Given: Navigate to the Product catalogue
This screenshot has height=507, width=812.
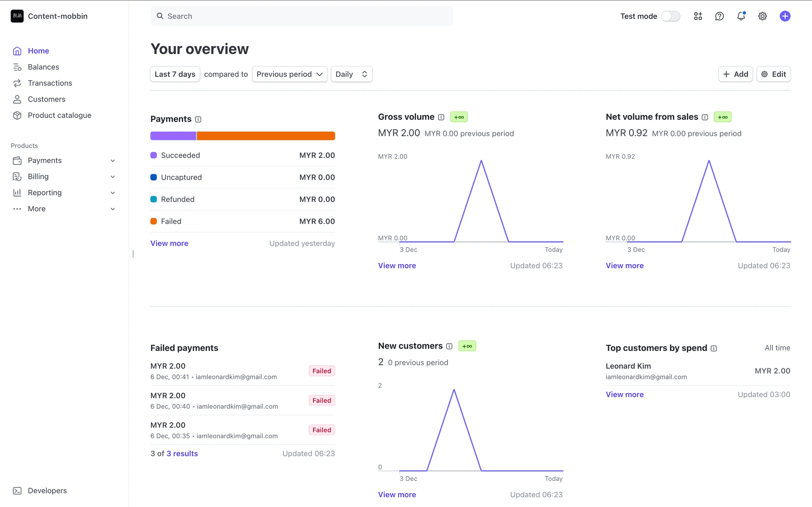Looking at the screenshot, I should click(59, 115).
